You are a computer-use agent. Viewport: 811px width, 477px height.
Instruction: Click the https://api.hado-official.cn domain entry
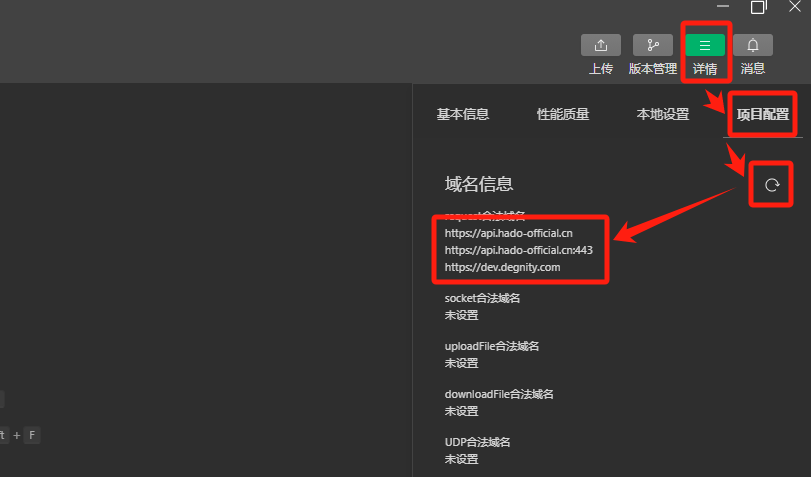(508, 233)
